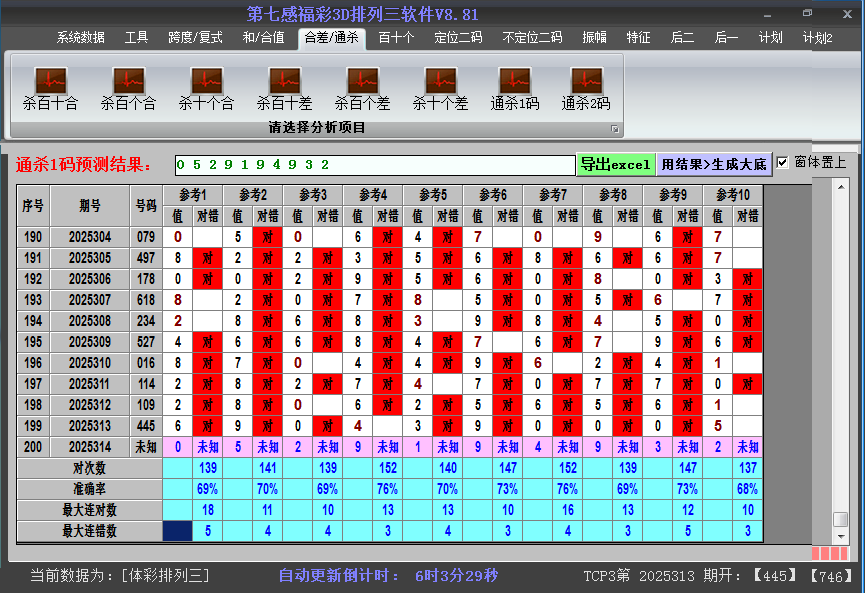Switch to the 百十个 tab

[x=396, y=38]
